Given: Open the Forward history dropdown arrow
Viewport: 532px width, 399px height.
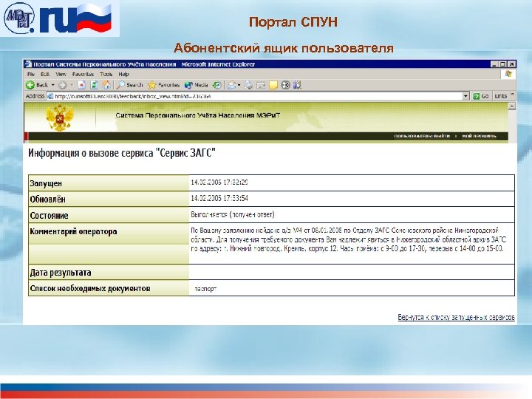Looking at the screenshot, I should [72, 85].
